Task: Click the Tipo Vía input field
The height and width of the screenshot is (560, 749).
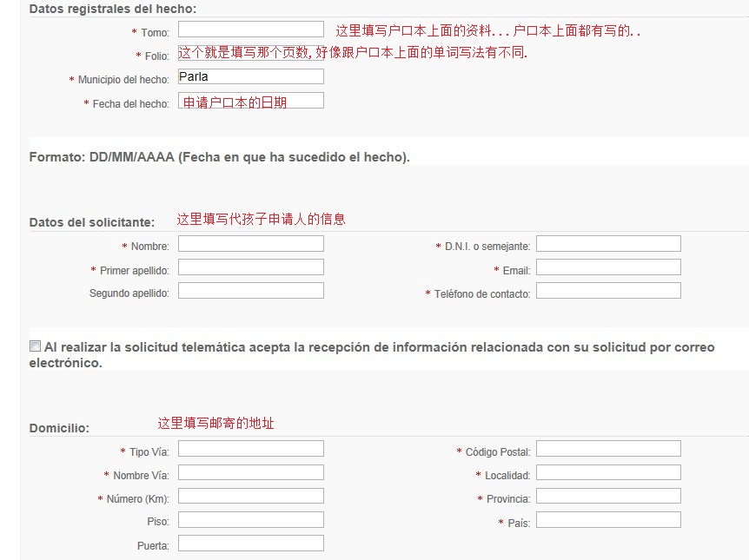Action: pos(250,450)
